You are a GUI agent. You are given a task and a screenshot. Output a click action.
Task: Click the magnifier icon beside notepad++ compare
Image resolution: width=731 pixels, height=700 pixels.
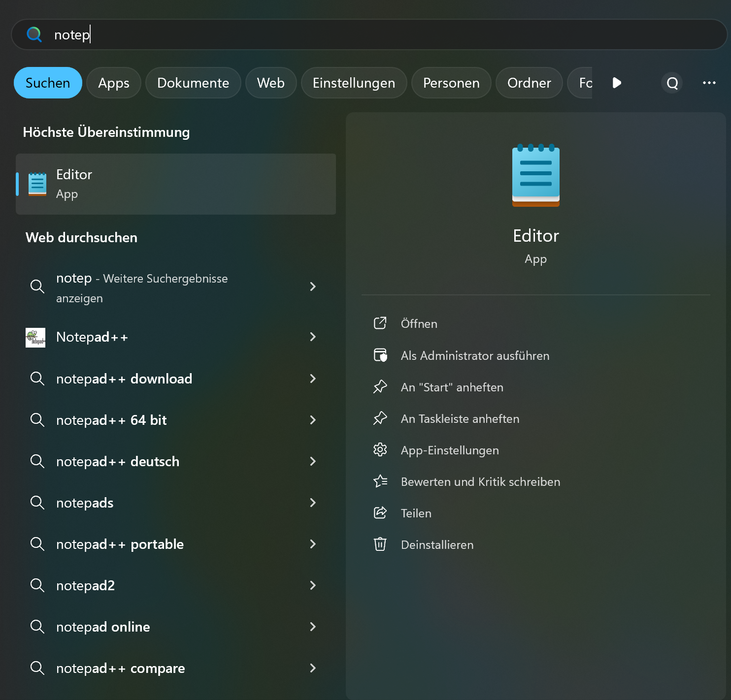tap(37, 668)
